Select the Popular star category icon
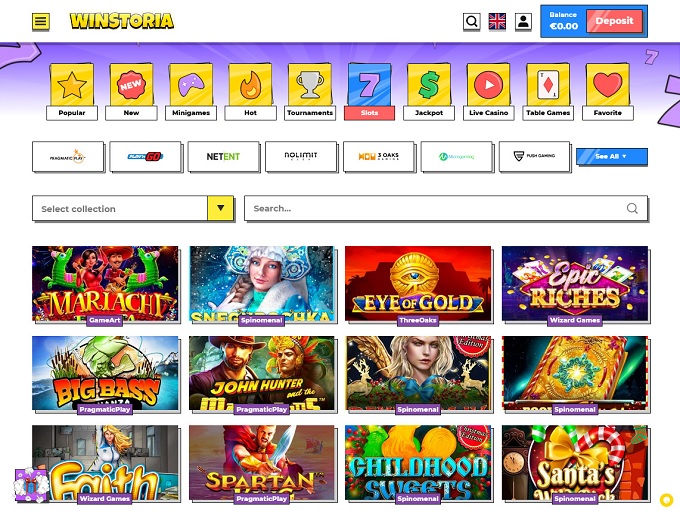The image size is (680, 511). point(72,85)
